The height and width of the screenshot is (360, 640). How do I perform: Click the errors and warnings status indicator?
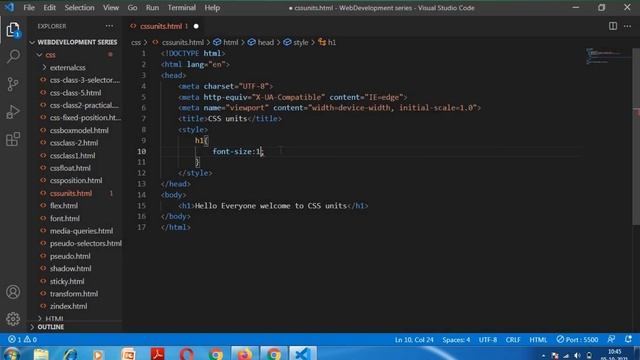click(22, 340)
